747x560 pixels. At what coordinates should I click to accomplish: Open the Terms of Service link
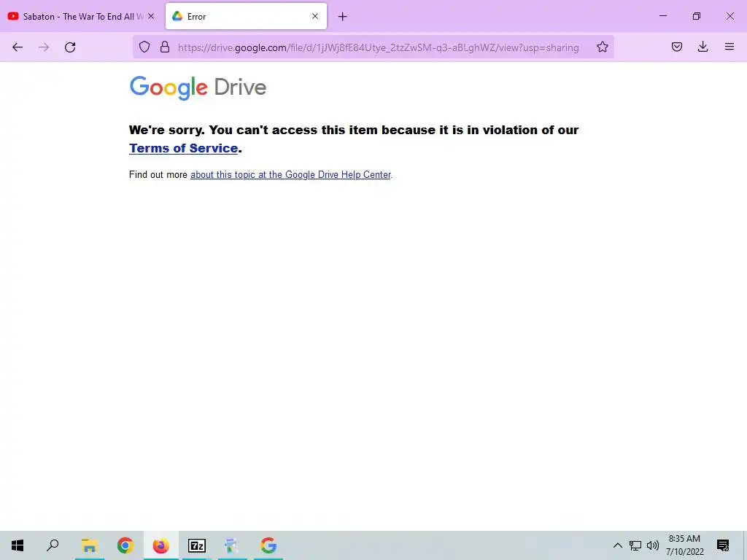(x=183, y=148)
